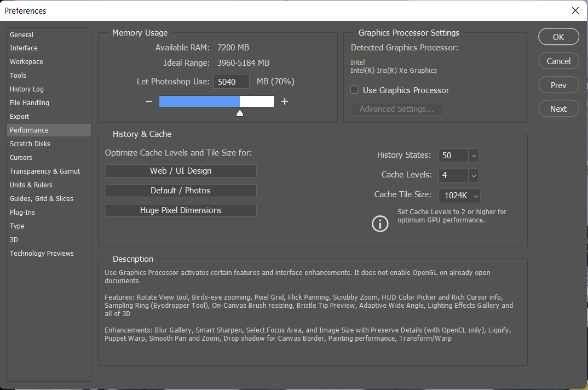The width and height of the screenshot is (588, 390).
Task: Choose Web / UI Design optimization
Action: pyautogui.click(x=180, y=170)
